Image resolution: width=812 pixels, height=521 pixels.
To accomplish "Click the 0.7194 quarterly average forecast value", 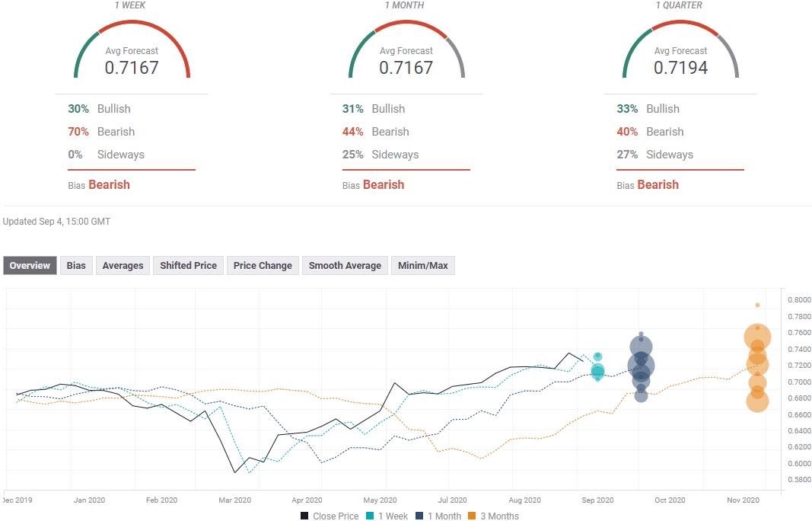I will pyautogui.click(x=680, y=67).
